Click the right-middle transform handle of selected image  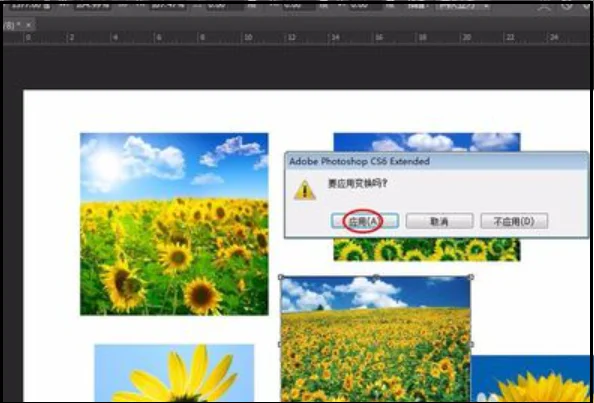471,344
